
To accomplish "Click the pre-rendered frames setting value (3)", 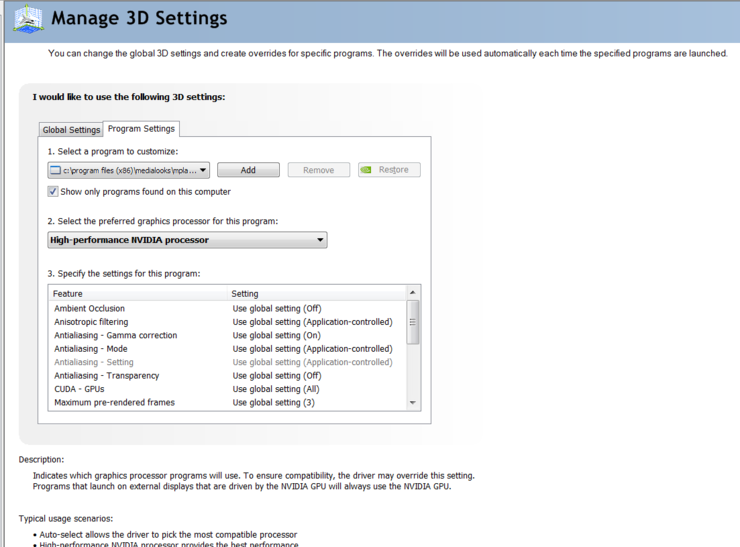I will tap(274, 403).
